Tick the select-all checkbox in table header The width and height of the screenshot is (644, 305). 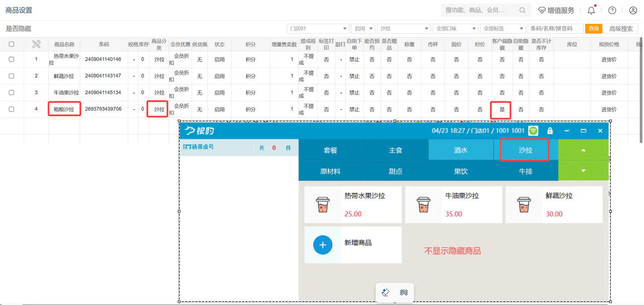point(12,44)
